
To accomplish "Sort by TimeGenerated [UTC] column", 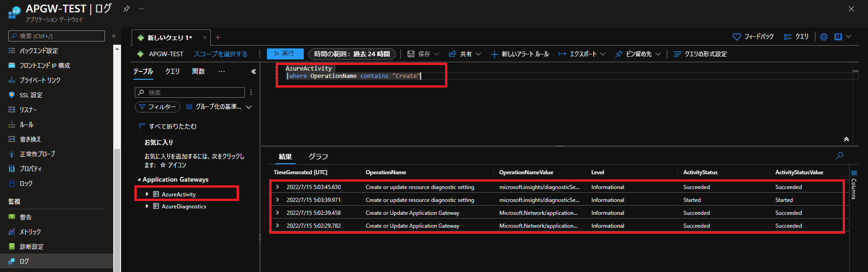I will click(301, 172).
